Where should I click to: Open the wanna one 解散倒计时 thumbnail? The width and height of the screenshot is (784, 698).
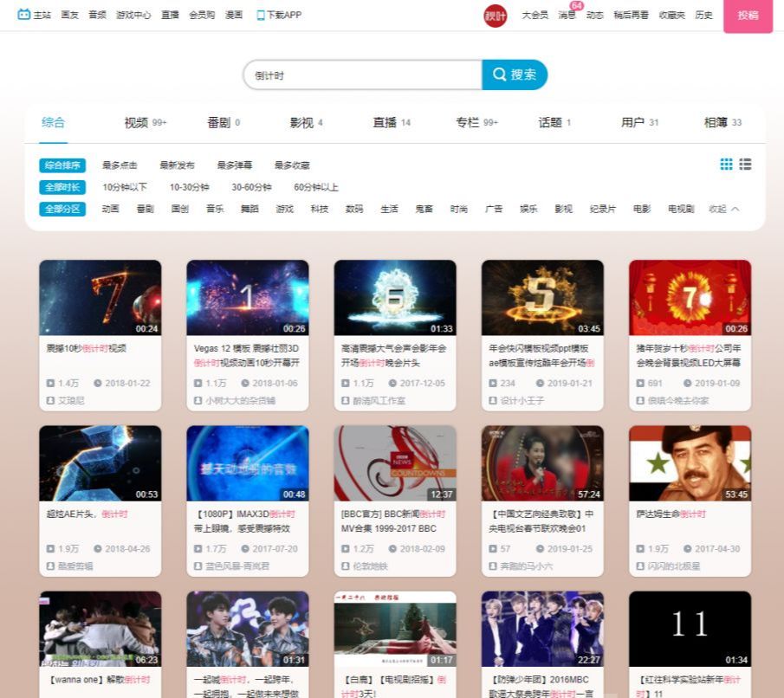coord(100,629)
